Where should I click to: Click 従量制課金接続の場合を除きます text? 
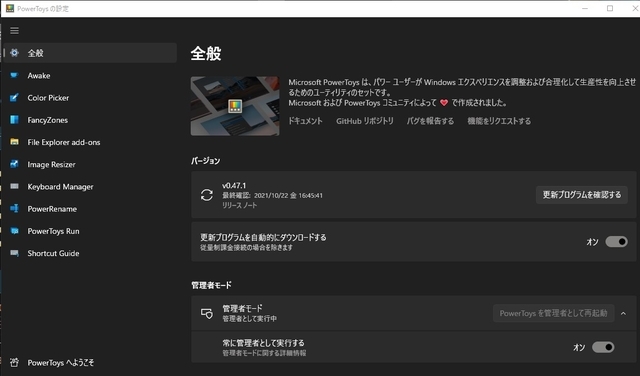pos(246,247)
